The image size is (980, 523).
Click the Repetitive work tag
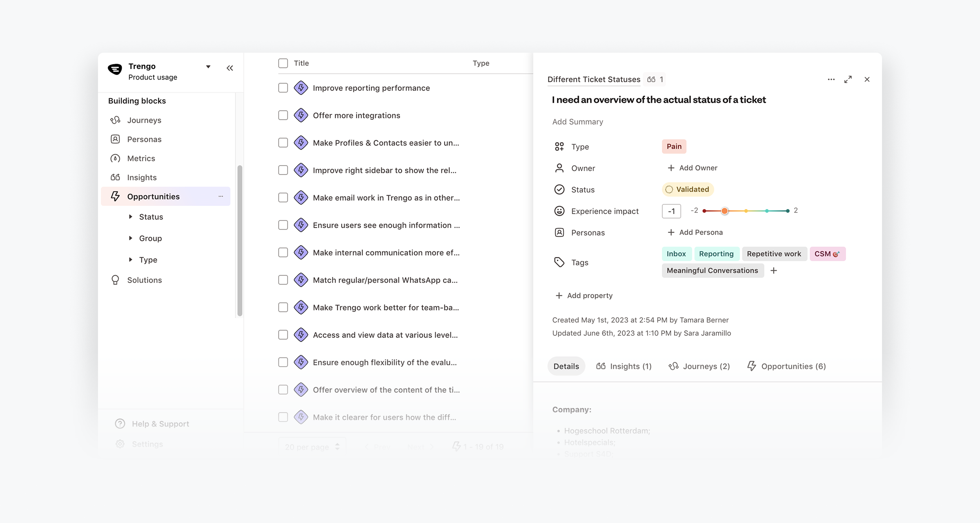[x=774, y=254]
